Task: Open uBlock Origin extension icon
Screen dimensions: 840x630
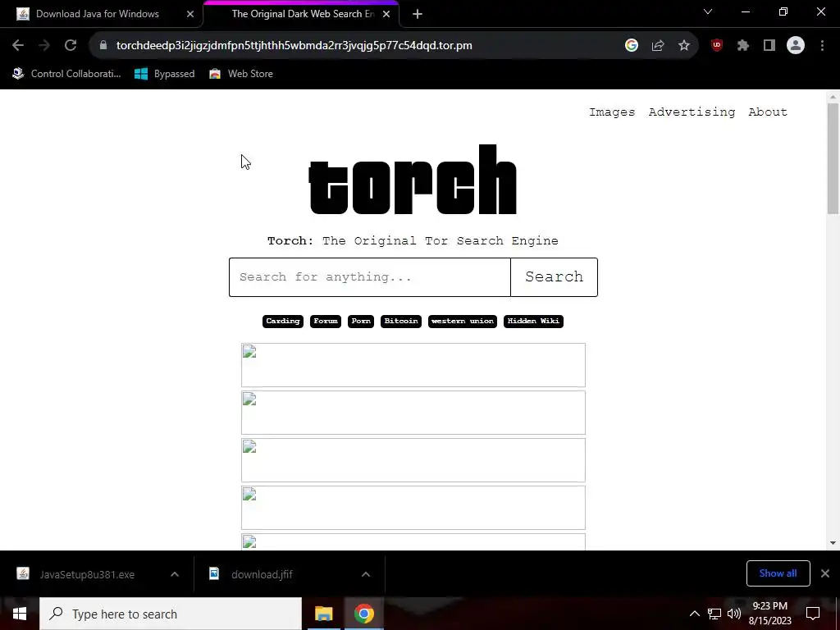Action: (717, 46)
